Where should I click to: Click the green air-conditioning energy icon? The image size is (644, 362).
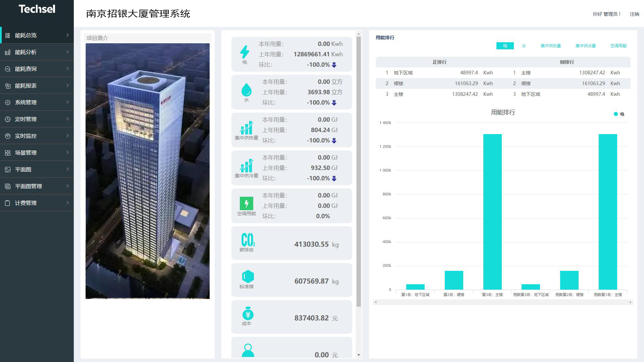pos(247,203)
